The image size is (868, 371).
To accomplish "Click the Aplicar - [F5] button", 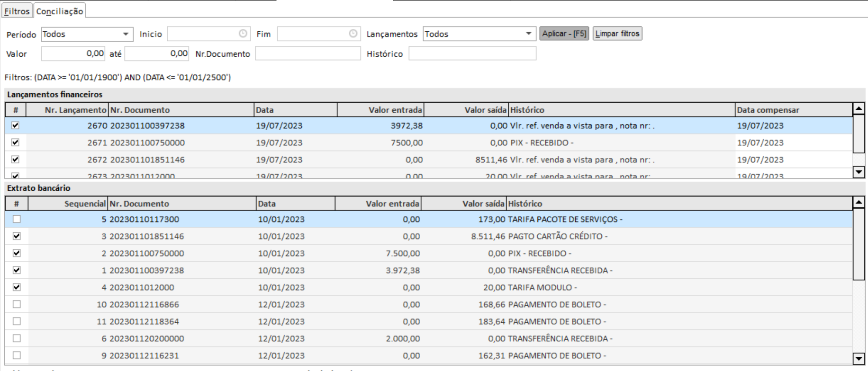I will pos(564,34).
